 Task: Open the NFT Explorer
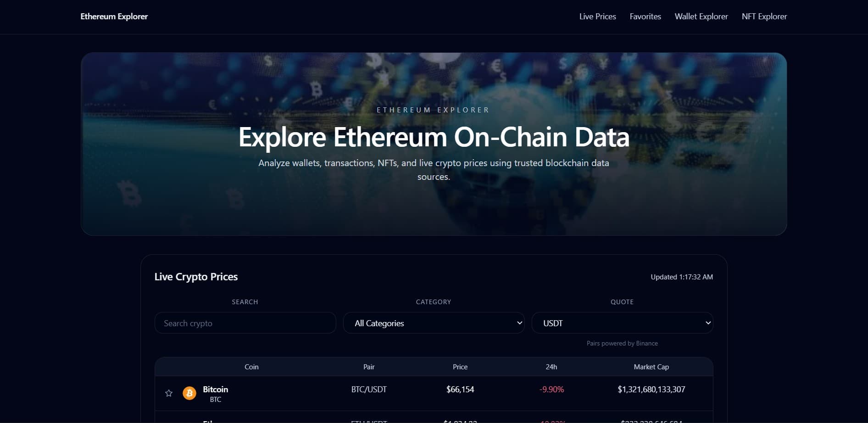[x=764, y=17]
